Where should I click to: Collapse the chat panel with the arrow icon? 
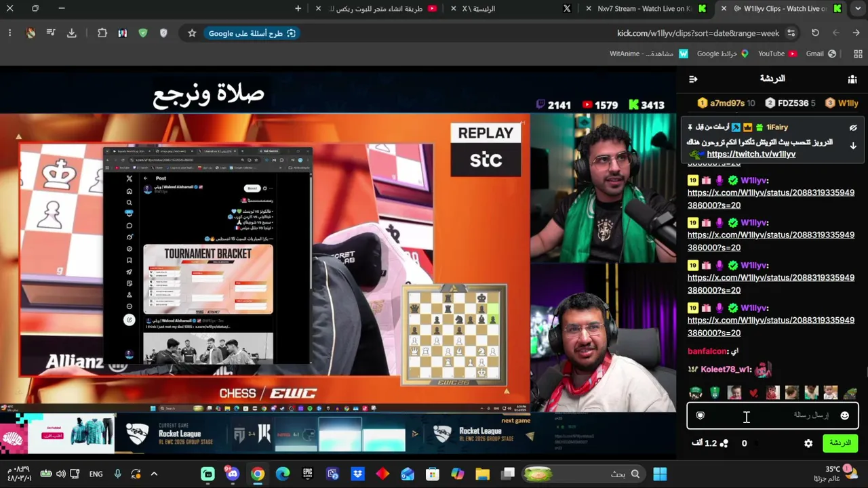point(693,79)
